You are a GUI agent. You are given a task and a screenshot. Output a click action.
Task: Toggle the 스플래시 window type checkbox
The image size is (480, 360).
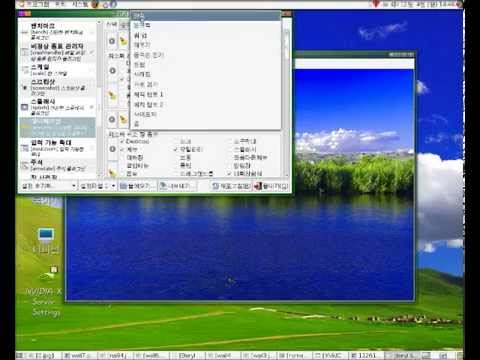point(230,149)
